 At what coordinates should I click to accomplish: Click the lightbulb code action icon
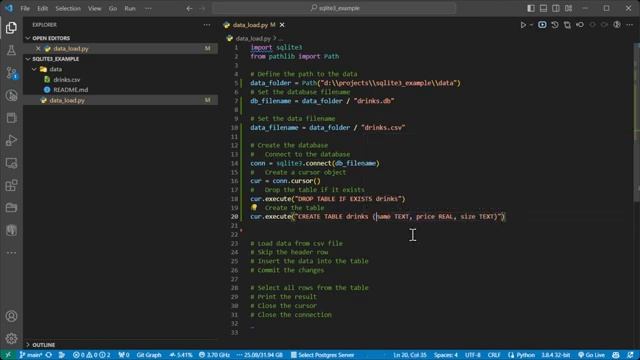click(x=254, y=207)
